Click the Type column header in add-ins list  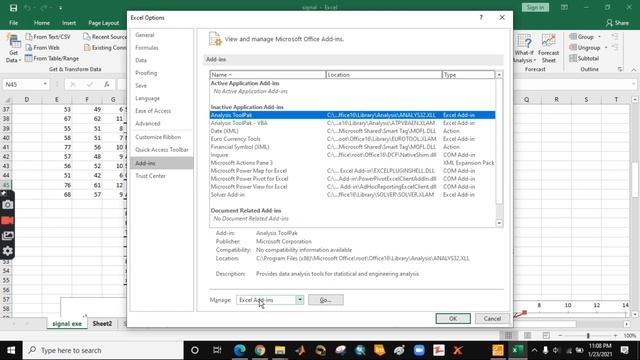click(x=468, y=75)
